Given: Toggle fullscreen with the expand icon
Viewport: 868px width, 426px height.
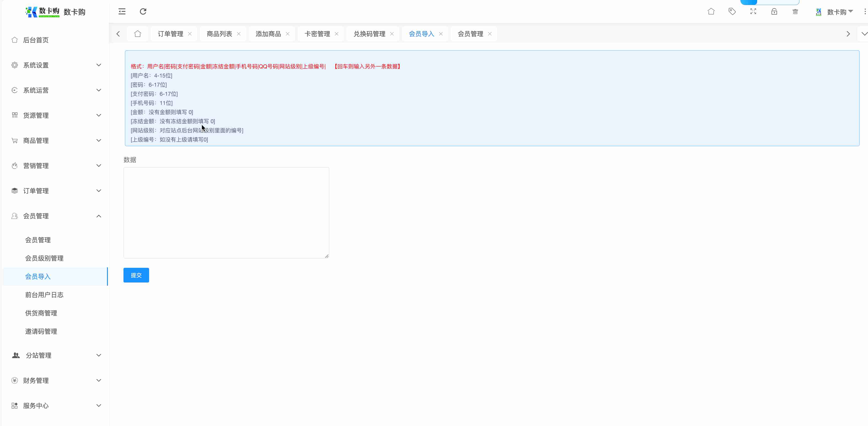Looking at the screenshot, I should [x=753, y=11].
